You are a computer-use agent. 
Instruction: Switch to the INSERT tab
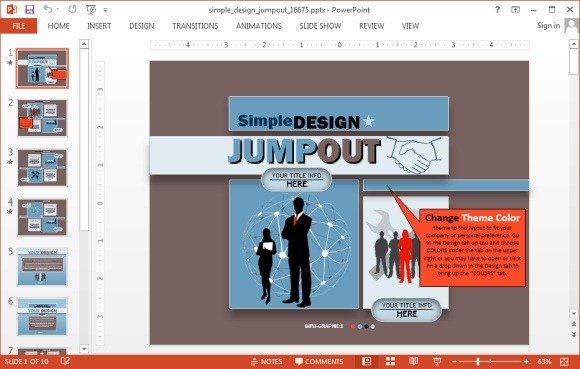[99, 26]
